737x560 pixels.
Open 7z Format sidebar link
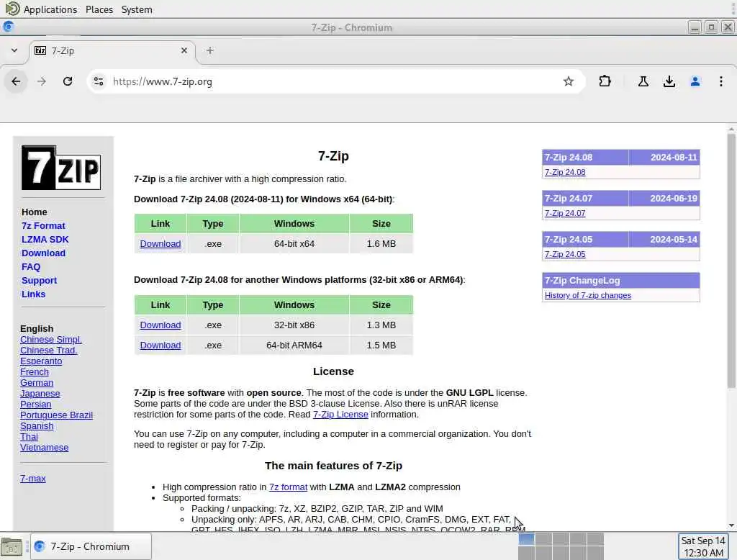[x=43, y=226]
